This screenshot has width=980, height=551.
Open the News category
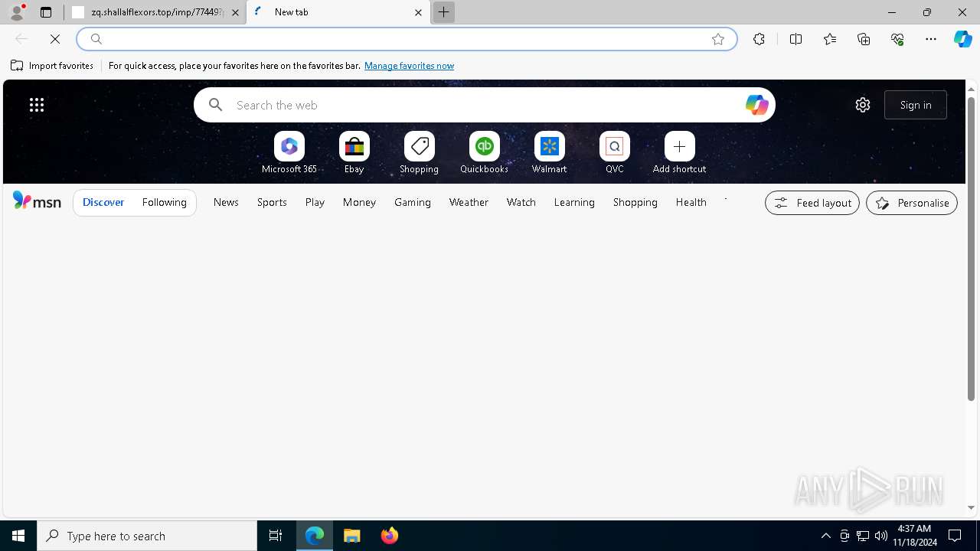pos(226,202)
